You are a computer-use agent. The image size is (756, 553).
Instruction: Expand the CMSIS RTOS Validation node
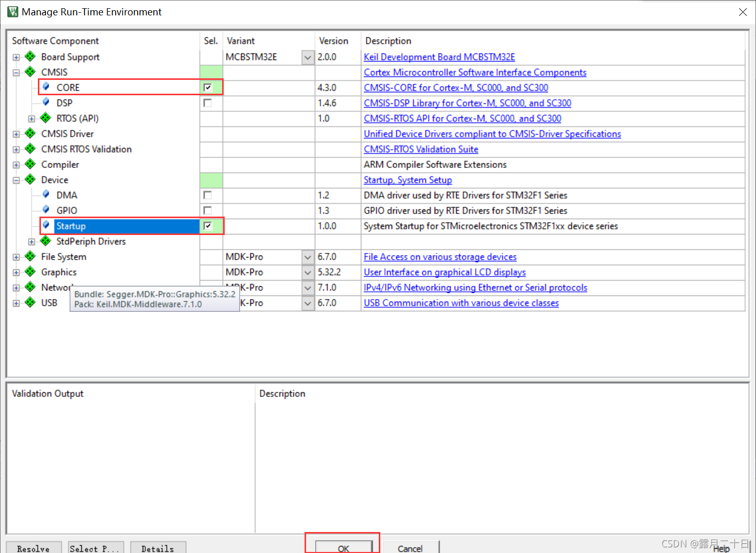(16, 150)
